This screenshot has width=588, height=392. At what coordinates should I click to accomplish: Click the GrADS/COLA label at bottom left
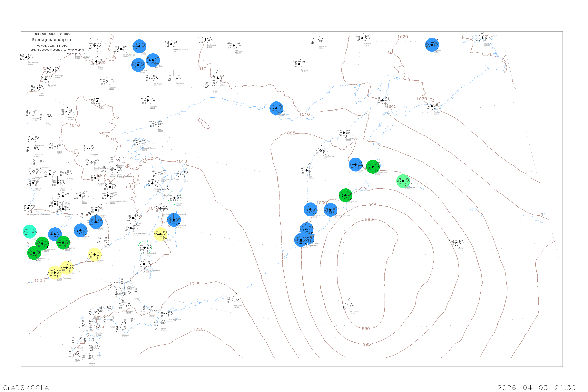[26, 387]
